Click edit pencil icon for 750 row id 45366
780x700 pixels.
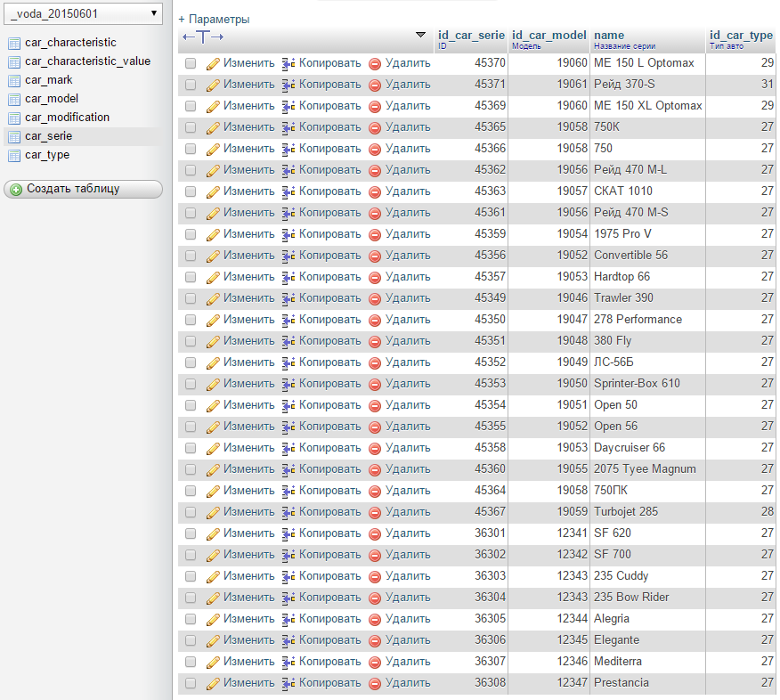(x=213, y=150)
